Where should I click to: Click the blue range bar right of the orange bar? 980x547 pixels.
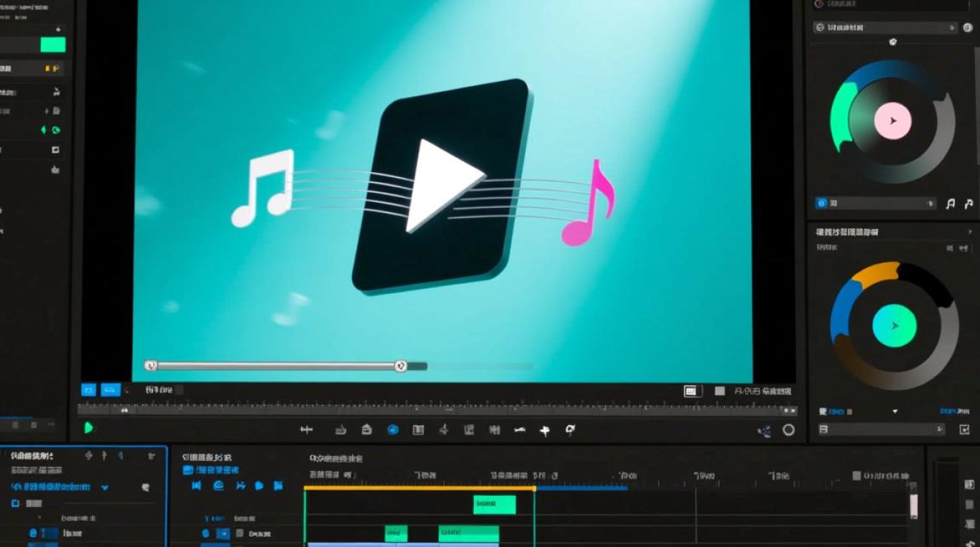[x=582, y=488]
